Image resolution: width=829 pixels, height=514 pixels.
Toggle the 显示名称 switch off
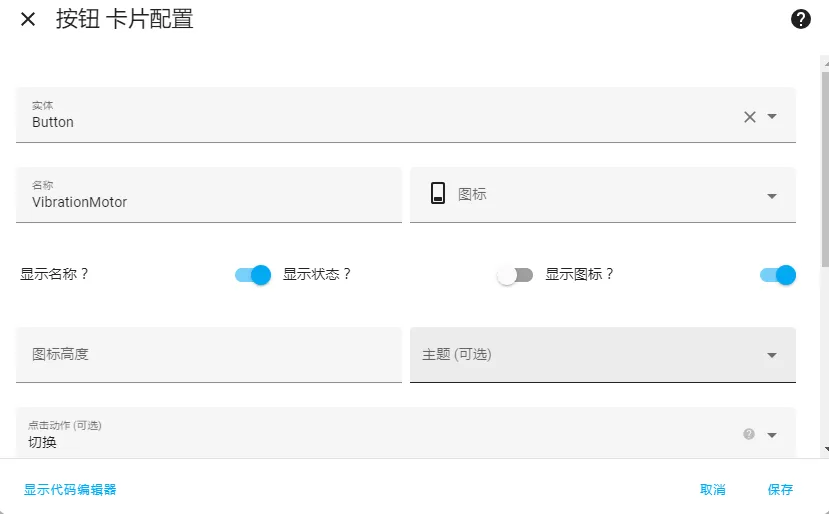(253, 275)
